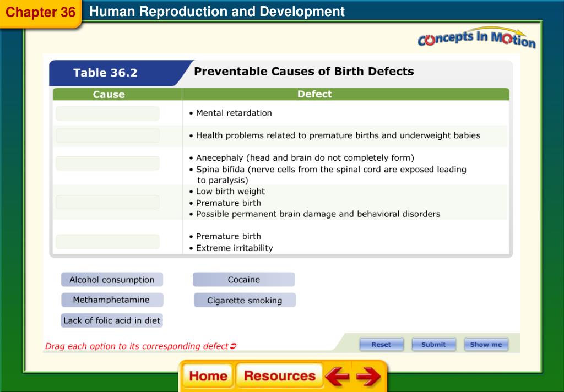Select the Lack of folic acid in diet option
Image resolution: width=564 pixels, height=392 pixels.
coord(112,320)
